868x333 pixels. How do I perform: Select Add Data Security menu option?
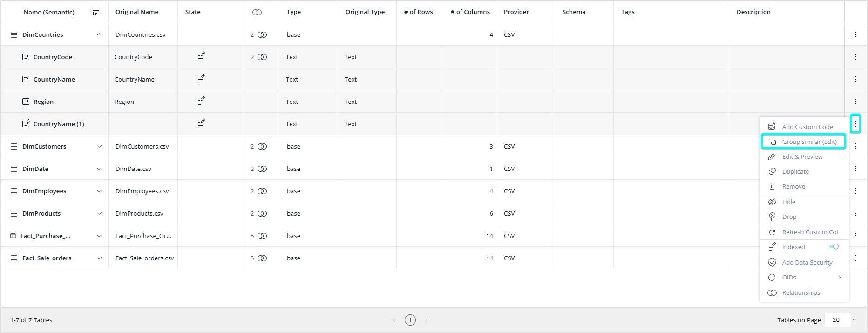click(x=807, y=262)
